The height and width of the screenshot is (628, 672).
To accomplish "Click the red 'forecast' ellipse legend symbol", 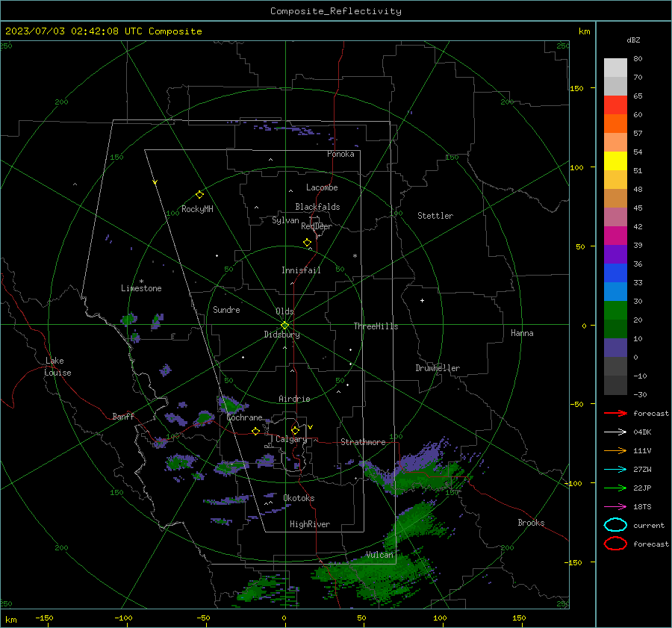I will [x=615, y=544].
